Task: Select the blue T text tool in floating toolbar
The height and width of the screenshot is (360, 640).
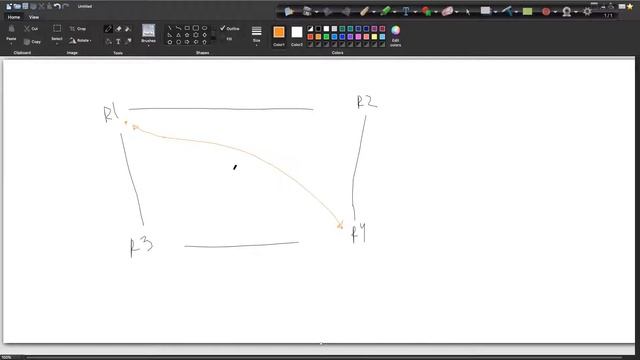Action: [406, 11]
